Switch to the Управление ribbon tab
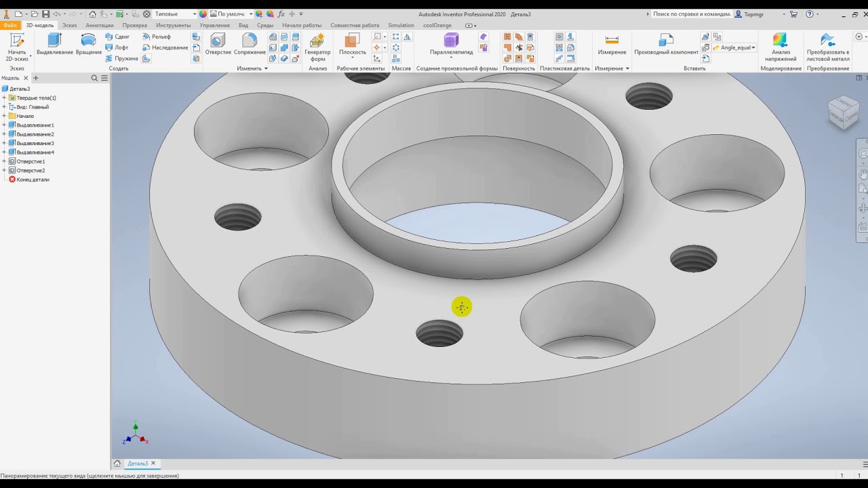 [x=214, y=25]
